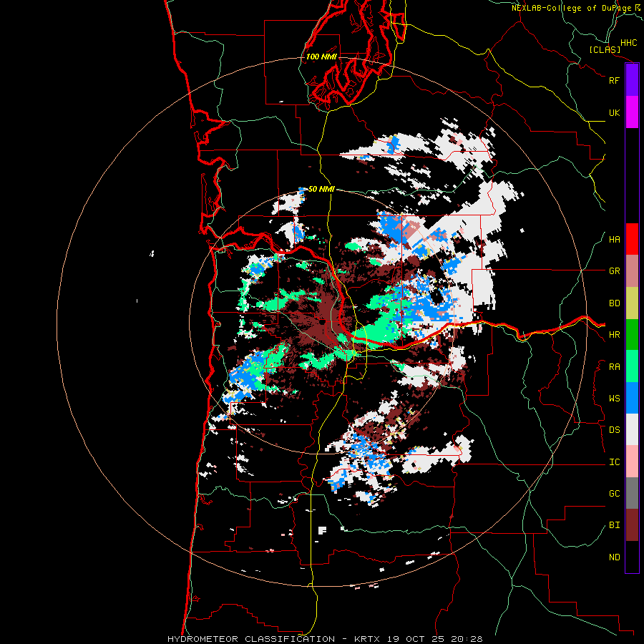The width and height of the screenshot is (644, 644).
Task: Click the 'RA' legend label
Action: 614,367
